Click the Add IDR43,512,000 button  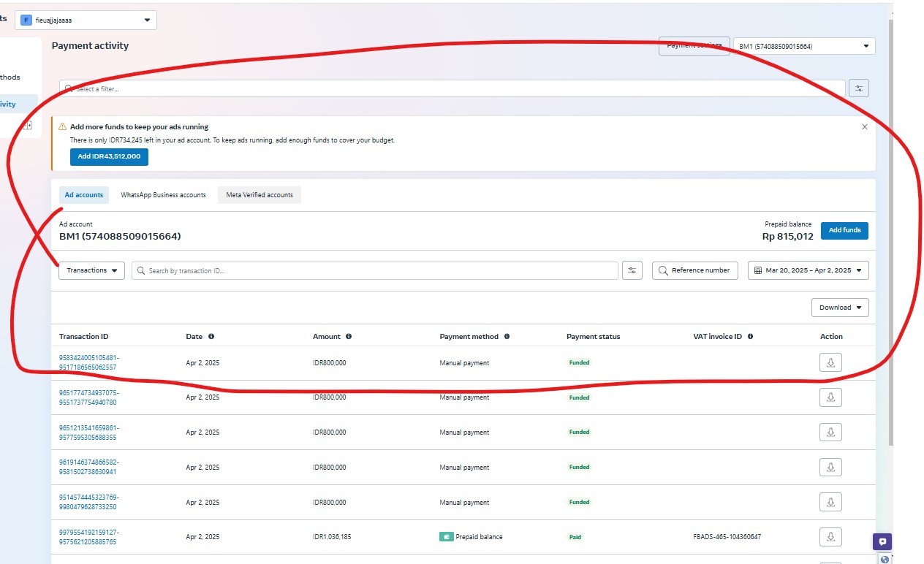tap(109, 156)
